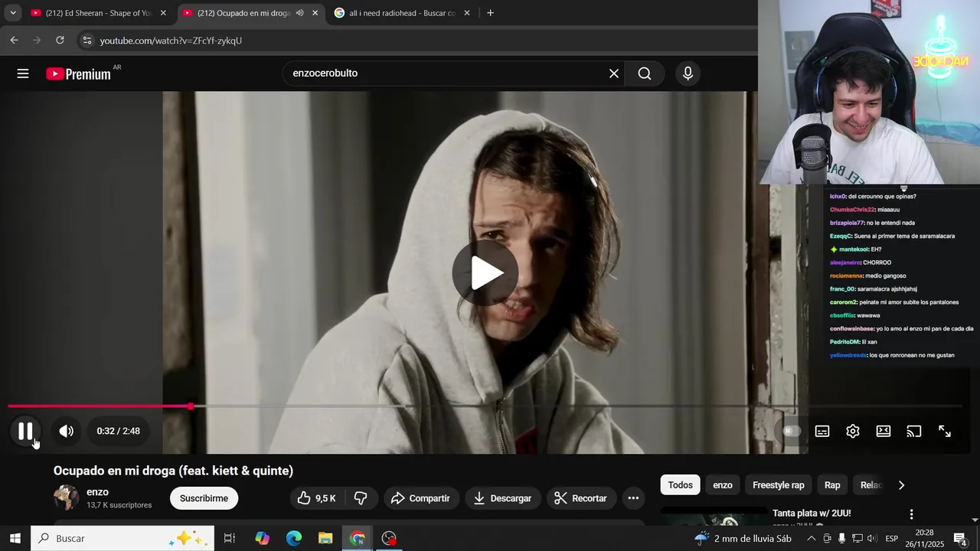Mute the video using the speaker icon
This screenshot has height=551, width=980.
pos(67,431)
